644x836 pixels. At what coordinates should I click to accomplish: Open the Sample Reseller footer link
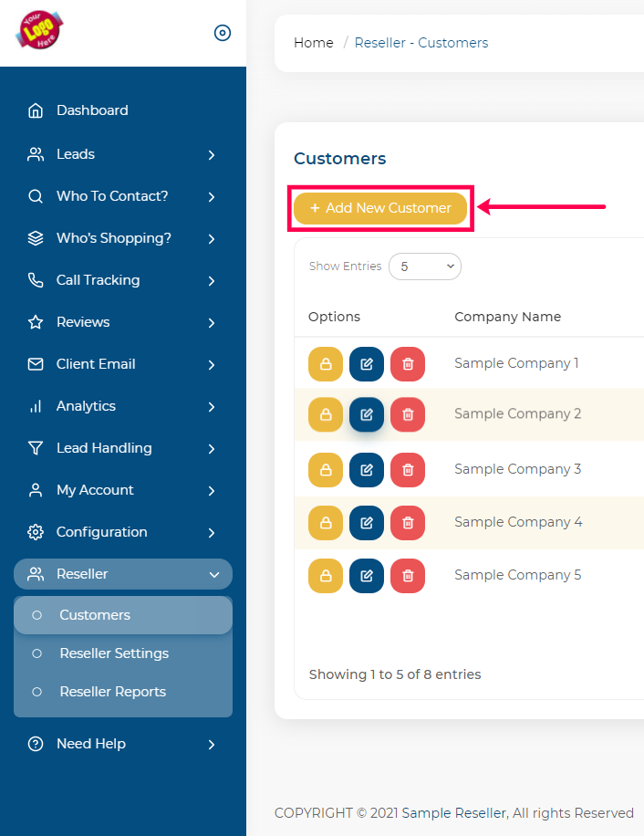[x=453, y=813]
